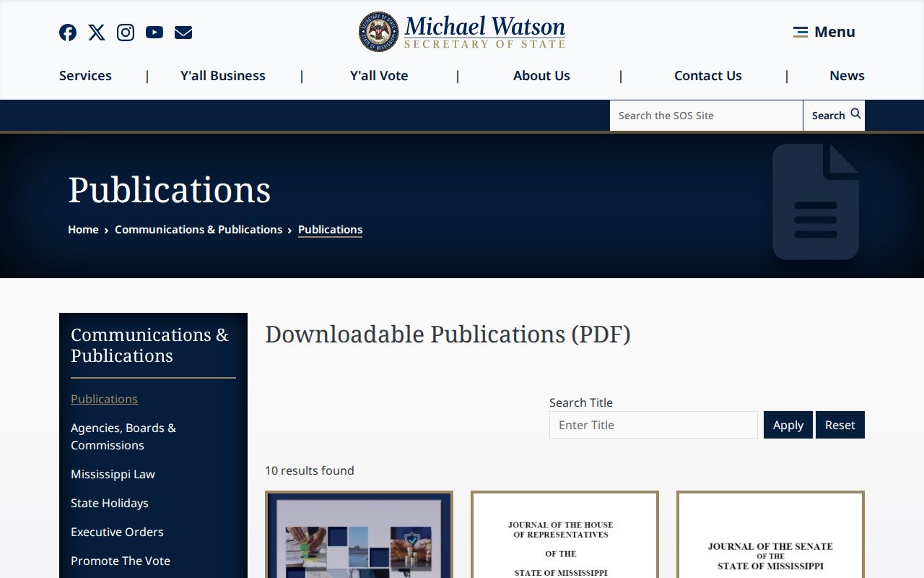This screenshot has width=924, height=578.
Task: Open Communications & Publications breadcrumb link
Action: click(199, 230)
